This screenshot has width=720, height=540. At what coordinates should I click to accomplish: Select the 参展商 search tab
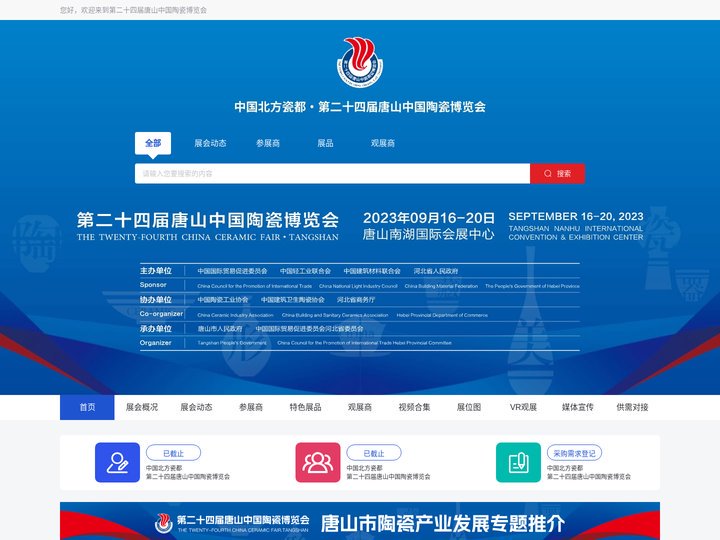click(268, 143)
